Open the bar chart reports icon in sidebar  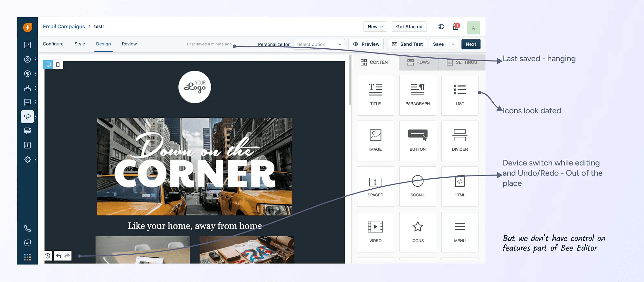27,145
